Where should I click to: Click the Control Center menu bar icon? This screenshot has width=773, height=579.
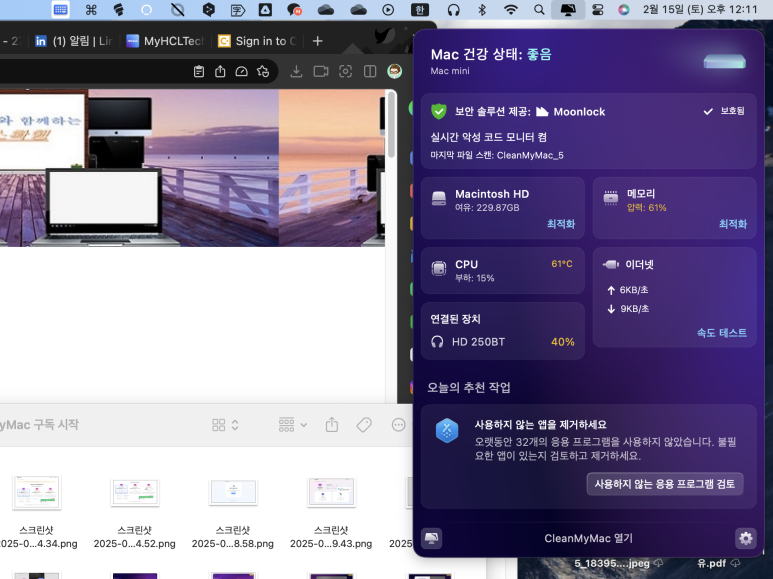click(597, 9)
